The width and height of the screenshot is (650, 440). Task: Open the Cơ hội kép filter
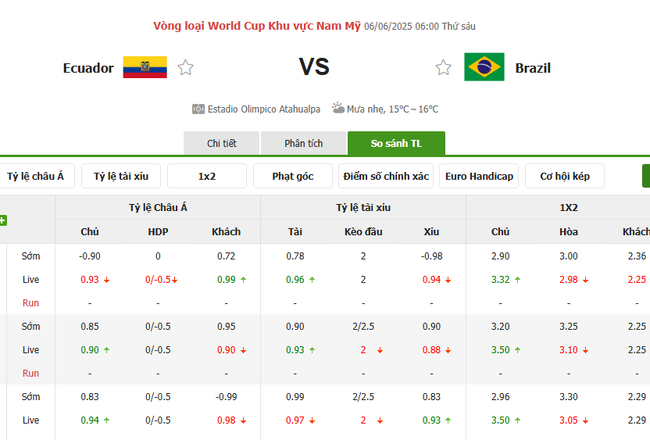point(565,176)
